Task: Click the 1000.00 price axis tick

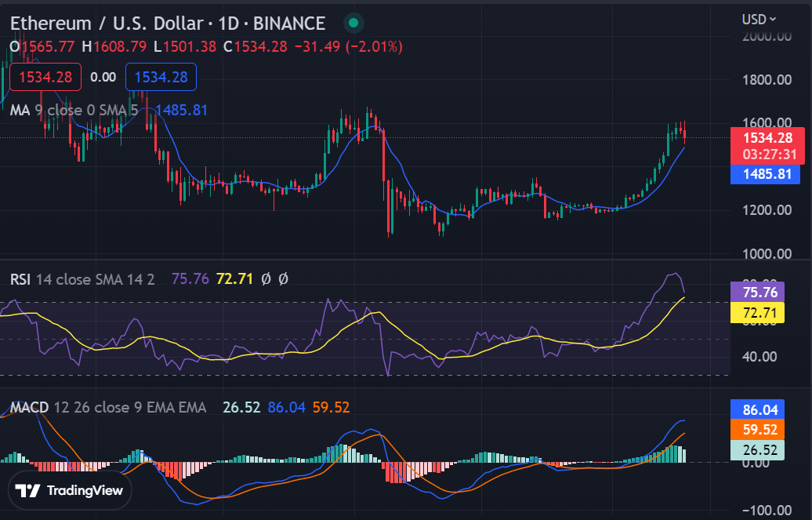Action: (767, 253)
